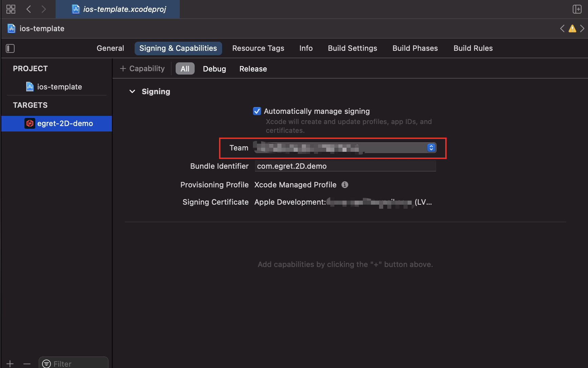Collapse the Signing section

click(x=132, y=91)
